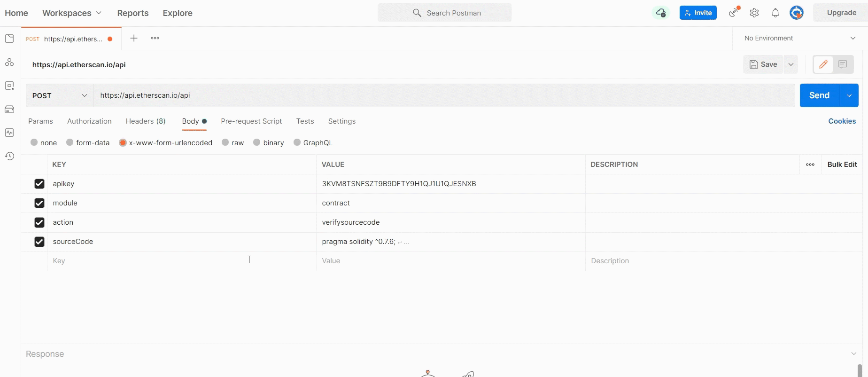
Task: Click the 'verifysourcecode' value cell
Action: 450,222
